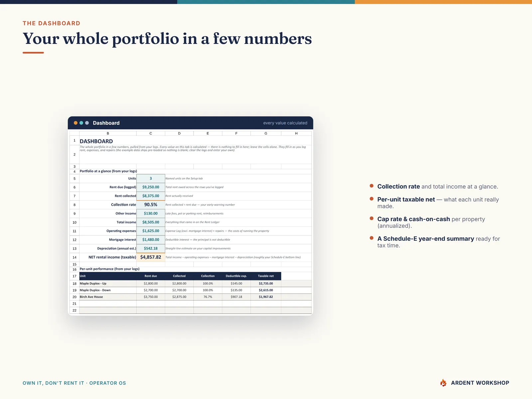This screenshot has height=399, width=532.
Task: Click the Birch Ave House row name
Action: 91,297
